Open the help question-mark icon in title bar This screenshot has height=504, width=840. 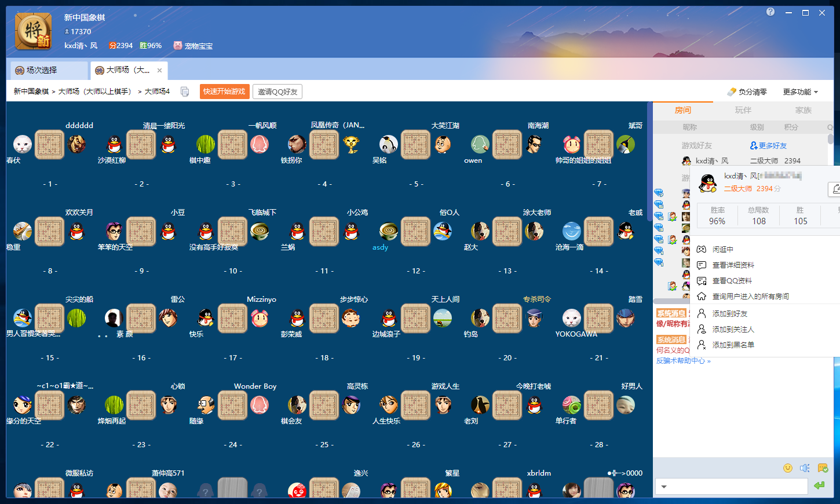pyautogui.click(x=770, y=12)
